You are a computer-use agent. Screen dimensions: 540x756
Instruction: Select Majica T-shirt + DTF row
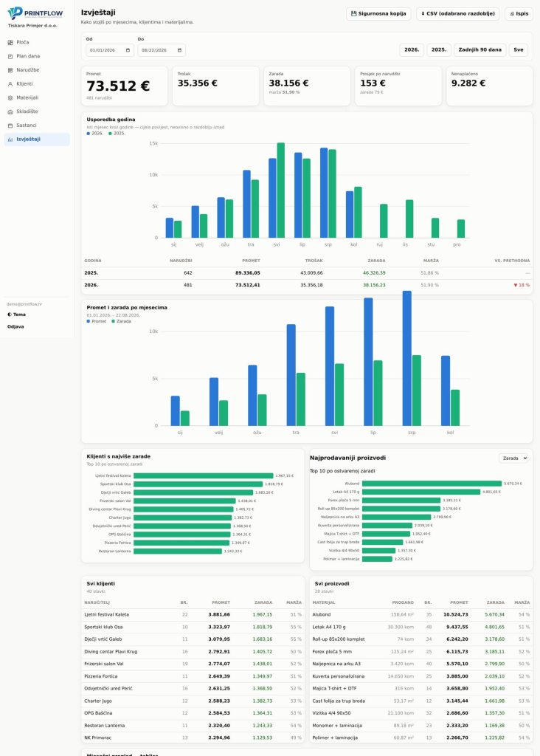421,689
